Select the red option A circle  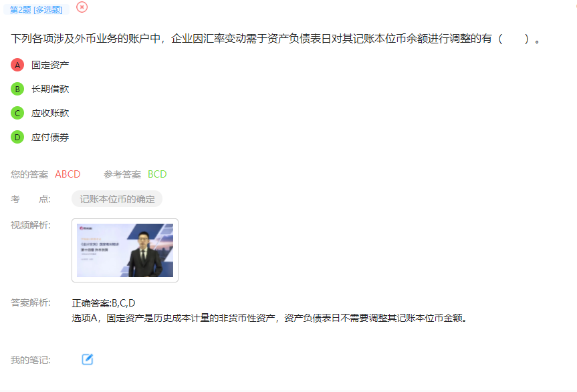tap(17, 65)
